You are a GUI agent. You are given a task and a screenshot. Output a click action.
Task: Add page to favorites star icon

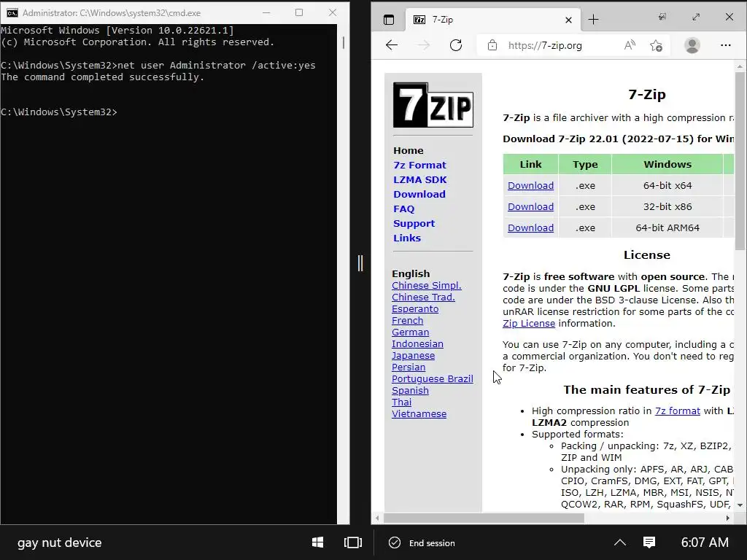pyautogui.click(x=656, y=46)
